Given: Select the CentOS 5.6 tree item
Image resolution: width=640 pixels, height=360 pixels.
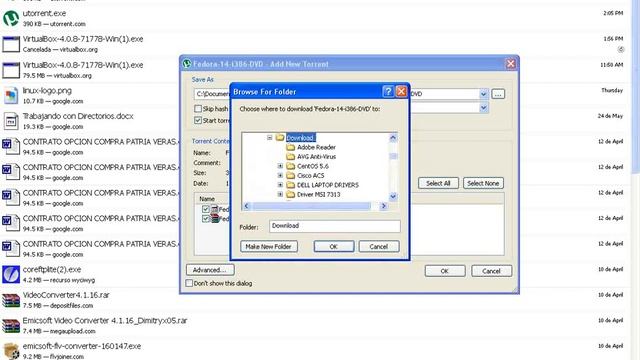Looking at the screenshot, I should [313, 166].
